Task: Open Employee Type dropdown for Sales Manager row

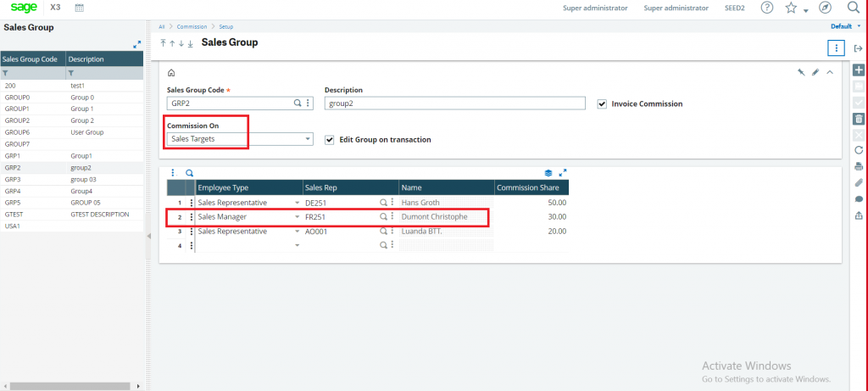Action: click(x=298, y=217)
